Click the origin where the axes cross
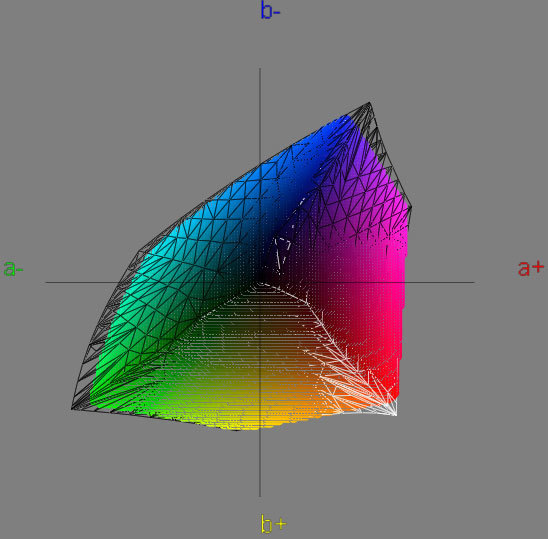The height and width of the screenshot is (539, 548). pos(260,282)
